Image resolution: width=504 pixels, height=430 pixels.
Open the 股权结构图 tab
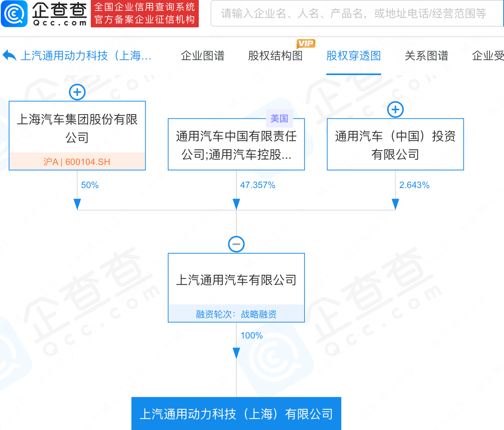(275, 56)
